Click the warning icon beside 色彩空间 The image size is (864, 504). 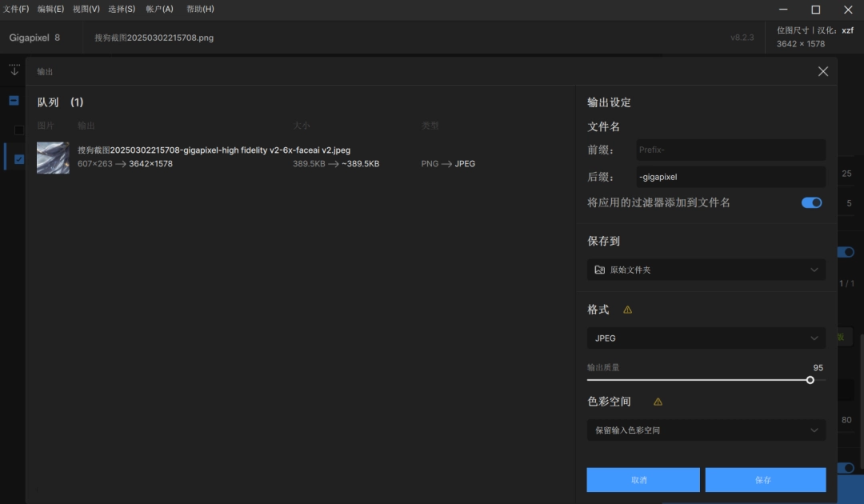click(x=658, y=402)
